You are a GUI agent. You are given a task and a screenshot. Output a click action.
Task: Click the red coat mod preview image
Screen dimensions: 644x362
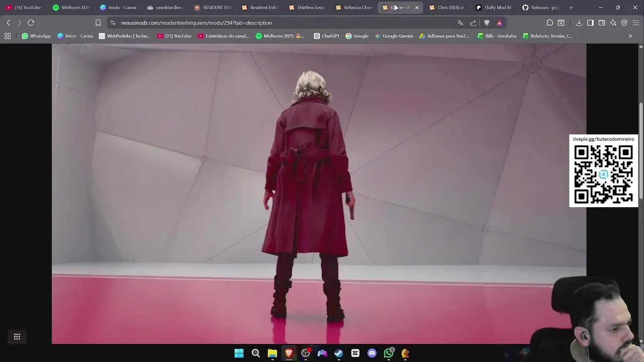319,194
